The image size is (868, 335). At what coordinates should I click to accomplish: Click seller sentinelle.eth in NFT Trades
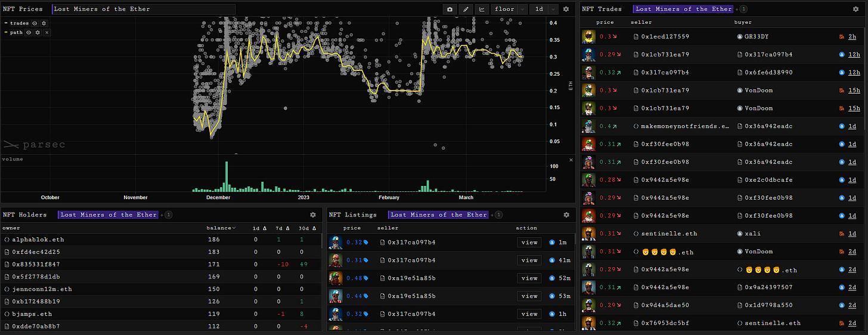[669, 233]
